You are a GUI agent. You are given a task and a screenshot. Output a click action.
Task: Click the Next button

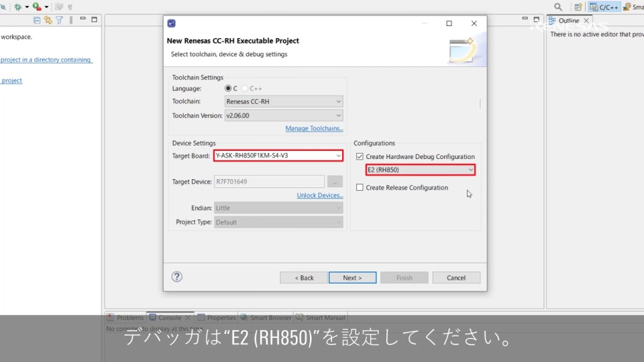[352, 278]
